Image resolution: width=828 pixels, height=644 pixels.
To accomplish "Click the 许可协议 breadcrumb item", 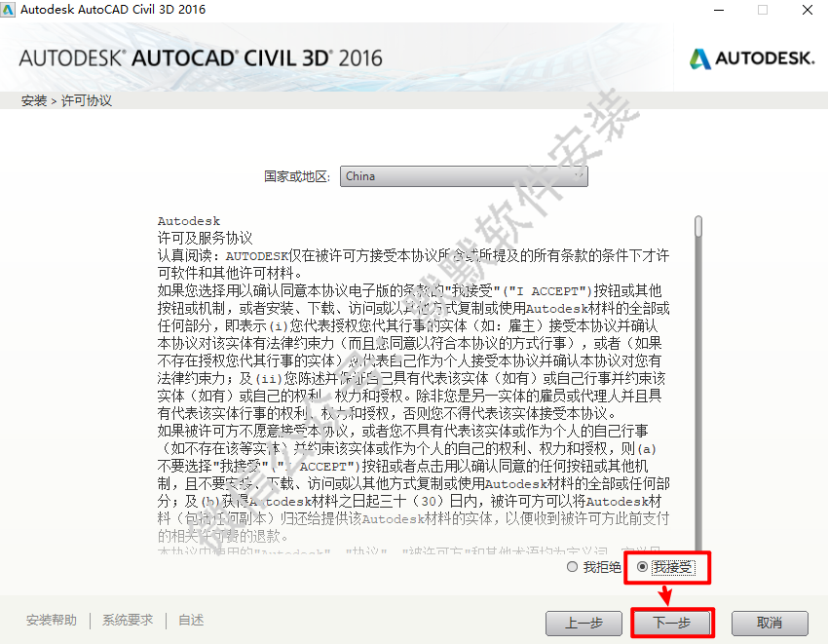I will [87, 101].
